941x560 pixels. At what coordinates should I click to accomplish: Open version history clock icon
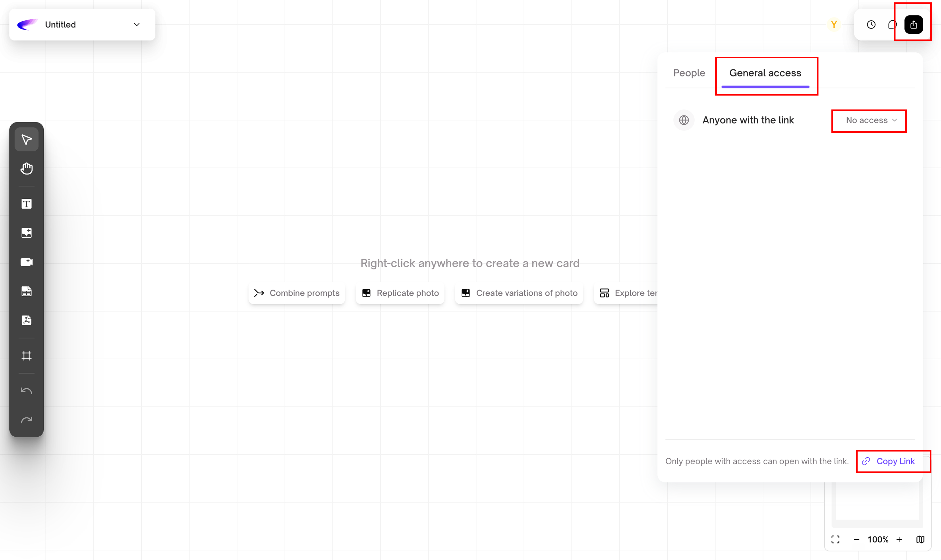pos(871,25)
